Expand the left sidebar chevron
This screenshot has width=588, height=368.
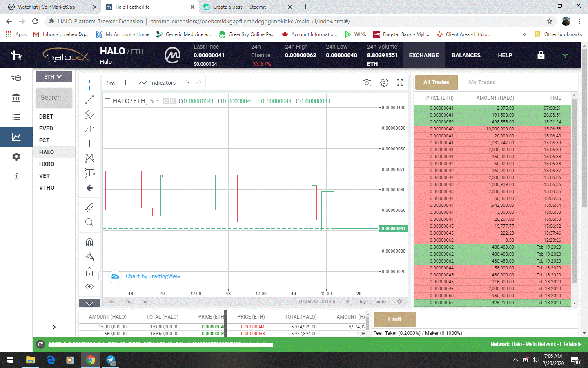tap(54, 327)
